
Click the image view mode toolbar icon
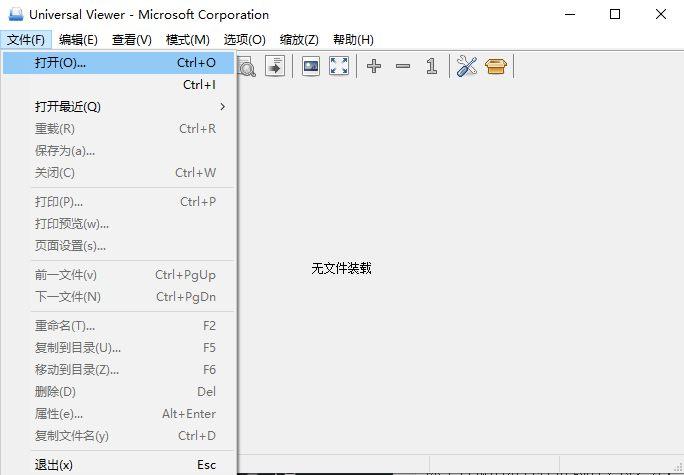click(x=311, y=66)
